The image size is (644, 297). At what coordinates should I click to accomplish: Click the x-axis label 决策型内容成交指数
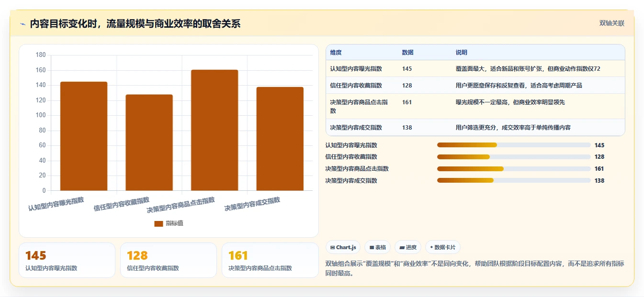(x=252, y=204)
